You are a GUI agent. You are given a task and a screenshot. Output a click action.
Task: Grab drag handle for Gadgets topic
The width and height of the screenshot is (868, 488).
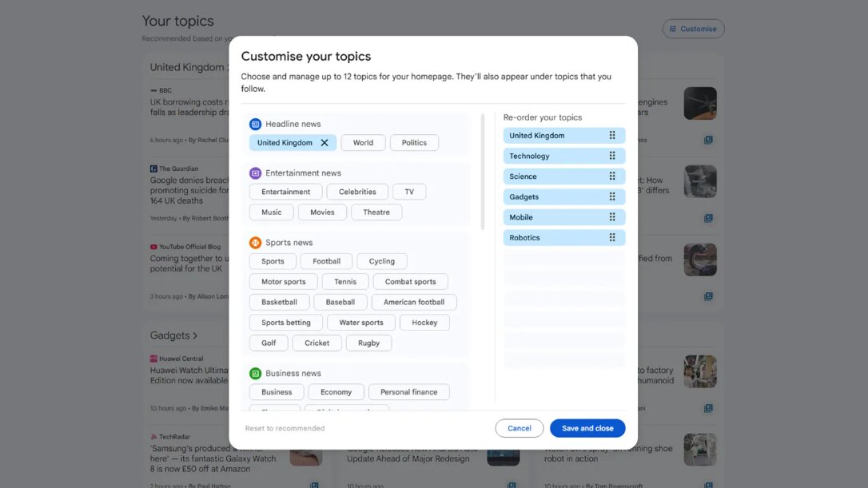tap(612, 197)
